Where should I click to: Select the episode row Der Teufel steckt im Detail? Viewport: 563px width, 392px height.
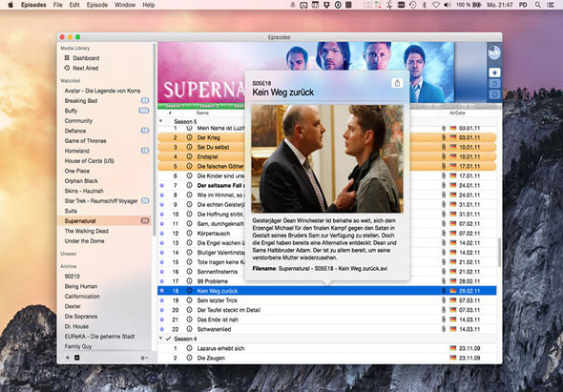coord(327,310)
